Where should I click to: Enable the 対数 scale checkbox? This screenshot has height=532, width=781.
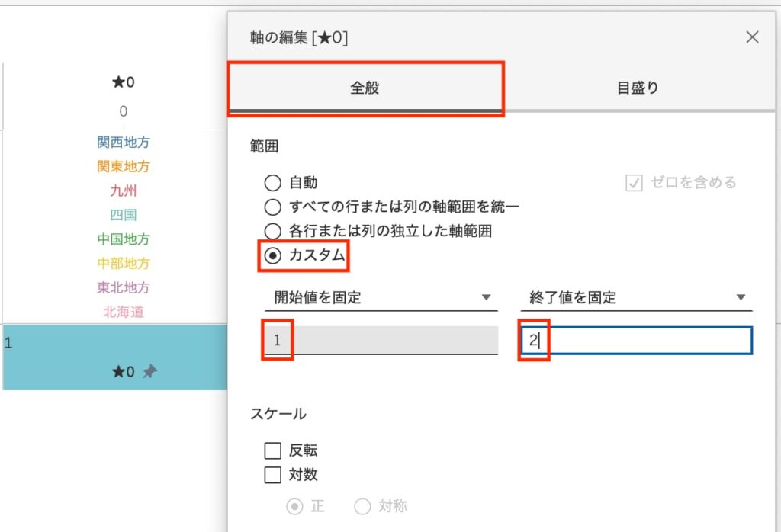pyautogui.click(x=272, y=475)
